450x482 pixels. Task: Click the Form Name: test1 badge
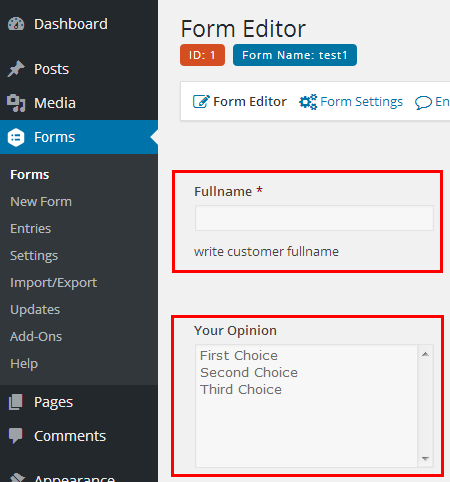point(295,55)
